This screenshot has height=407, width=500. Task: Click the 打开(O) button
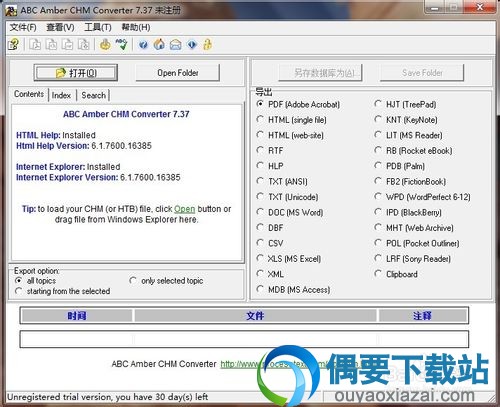76,73
